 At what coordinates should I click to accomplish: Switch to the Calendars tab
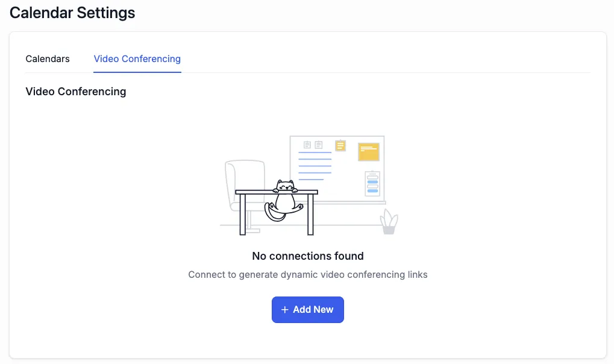pos(48,59)
